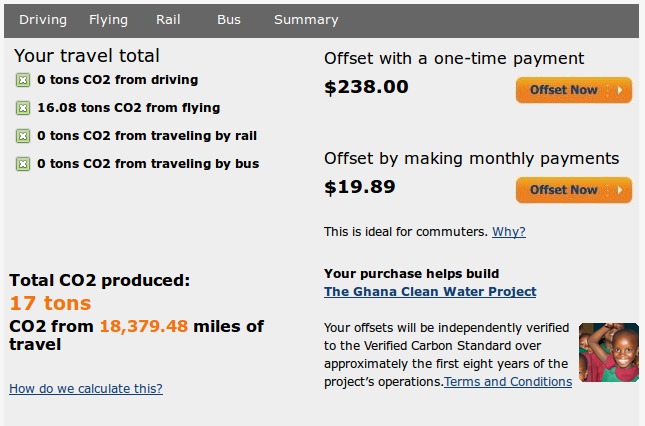
Task: Click the Why? link
Action: click(x=508, y=232)
